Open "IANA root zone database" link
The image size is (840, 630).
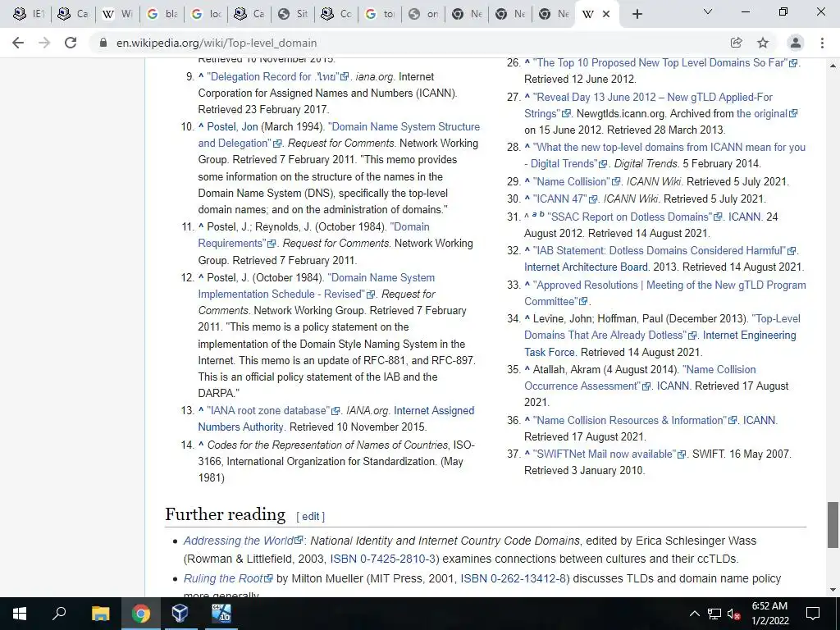pyautogui.click(x=273, y=410)
